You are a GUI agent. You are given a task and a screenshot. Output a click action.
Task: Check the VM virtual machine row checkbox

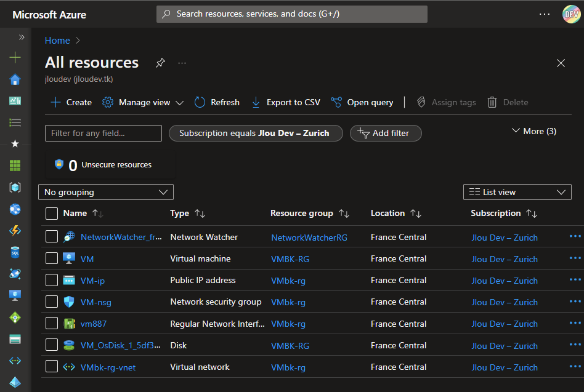[52, 258]
